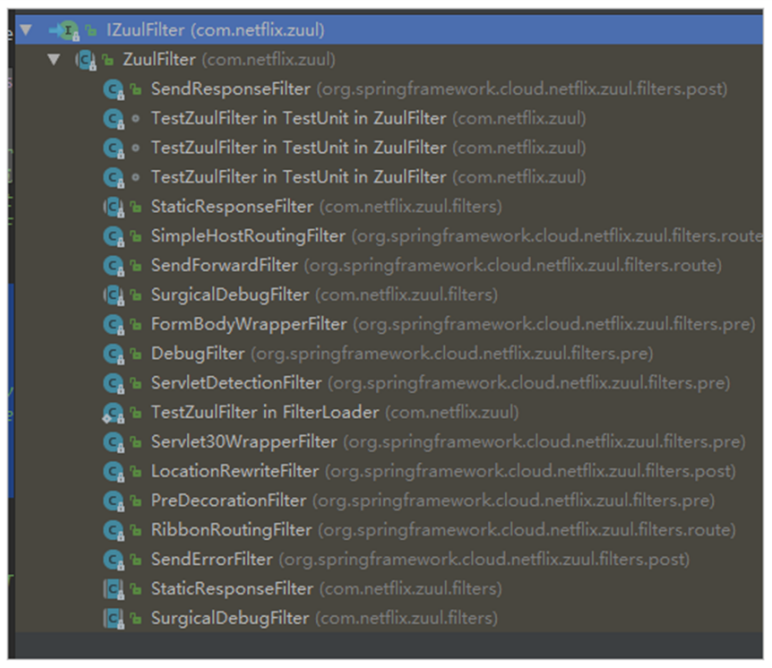Click the class icon next to DebugFilter
The width and height of the screenshot is (772, 668).
coord(114,354)
